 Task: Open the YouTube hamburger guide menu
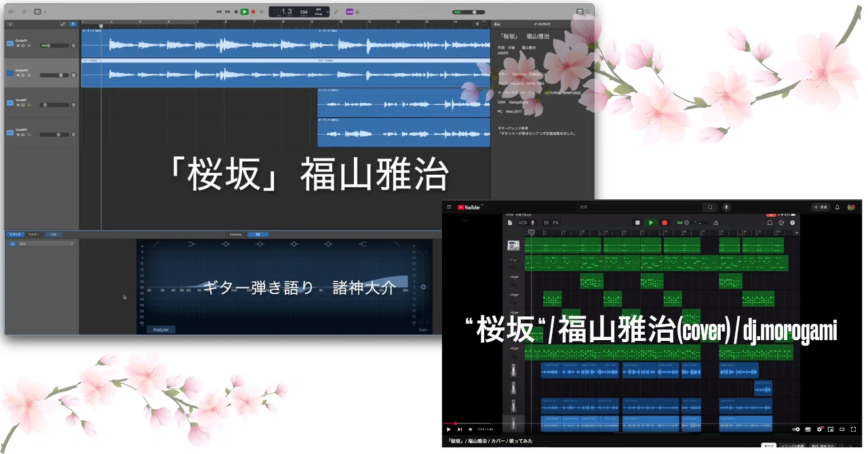449,207
